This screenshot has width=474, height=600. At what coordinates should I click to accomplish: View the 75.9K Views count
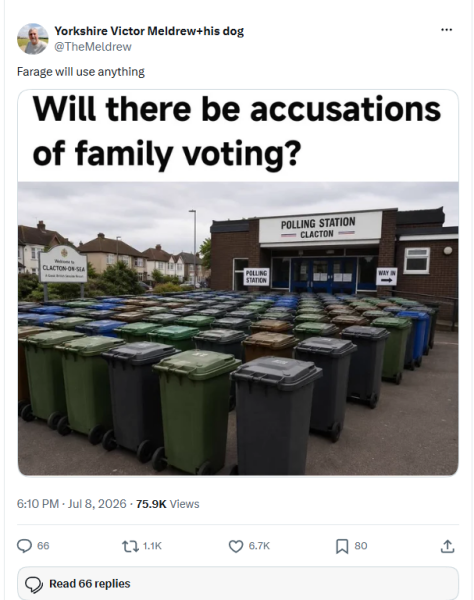click(x=168, y=504)
